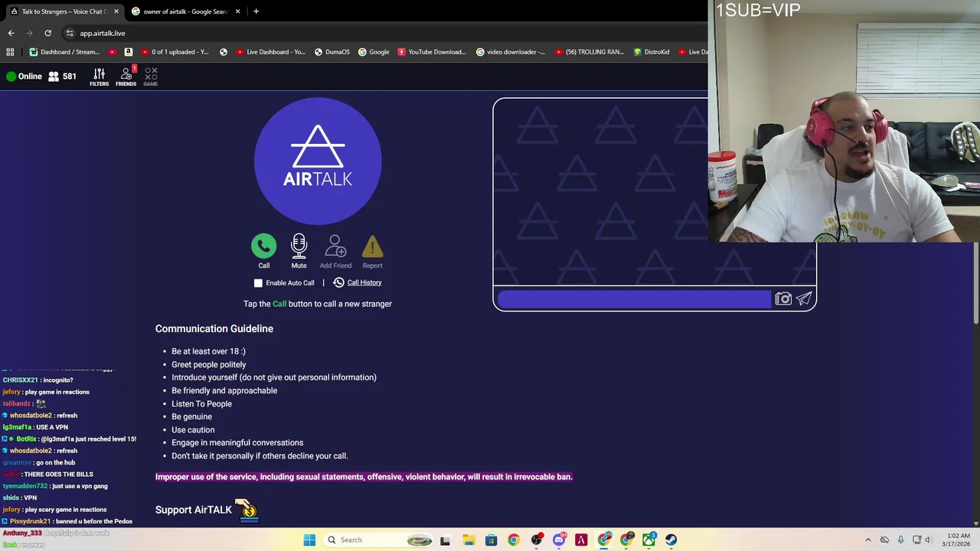Open File Explorer from the taskbar
Image resolution: width=980 pixels, height=551 pixels.
coord(469,540)
